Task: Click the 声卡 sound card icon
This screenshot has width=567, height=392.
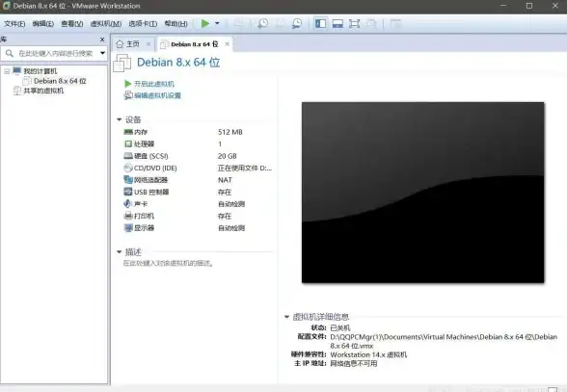Action: coord(127,203)
